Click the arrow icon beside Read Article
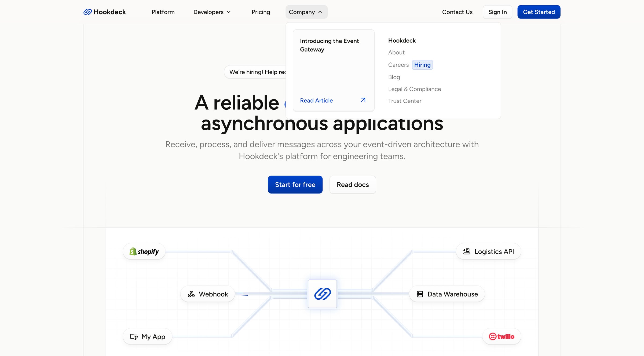The image size is (644, 356). pyautogui.click(x=363, y=100)
